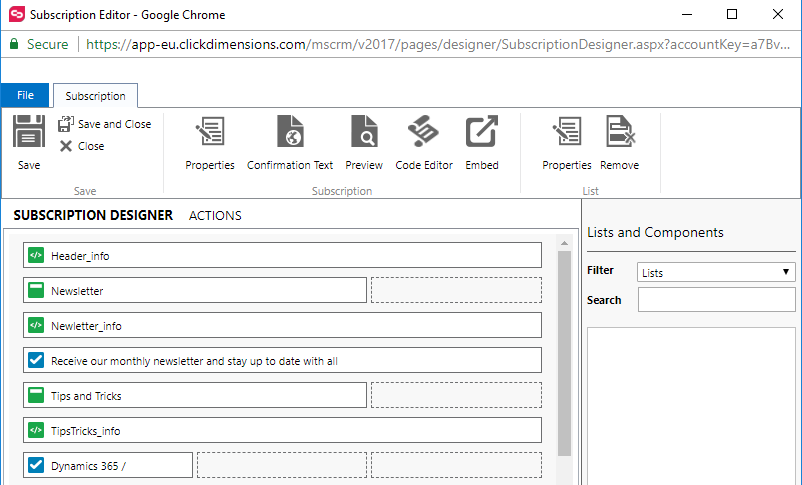Open the Confirmation Text editor
Viewport: 802px width, 485px height.
point(290,143)
